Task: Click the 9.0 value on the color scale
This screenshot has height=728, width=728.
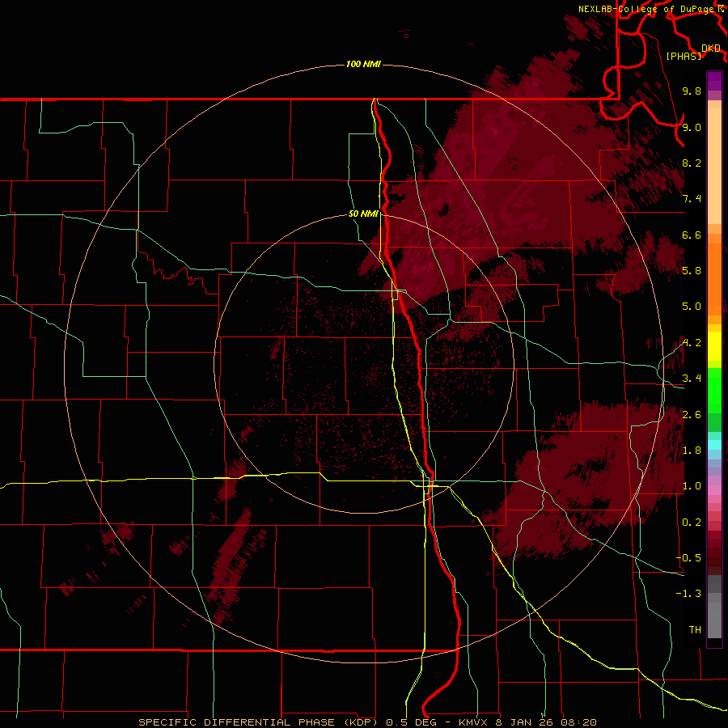Action: click(x=692, y=127)
